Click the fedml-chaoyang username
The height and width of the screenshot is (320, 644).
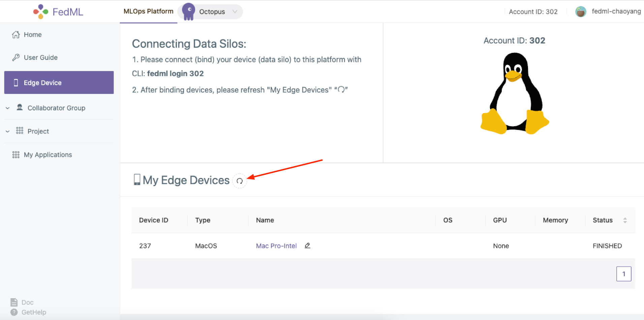coord(616,11)
